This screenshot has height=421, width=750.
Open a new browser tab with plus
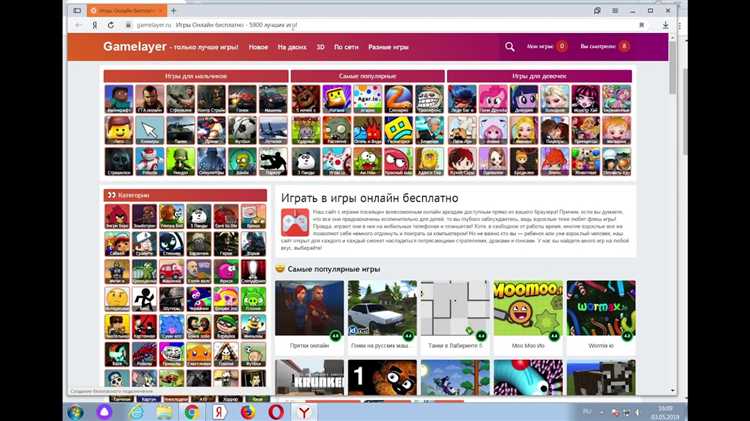coord(173,10)
